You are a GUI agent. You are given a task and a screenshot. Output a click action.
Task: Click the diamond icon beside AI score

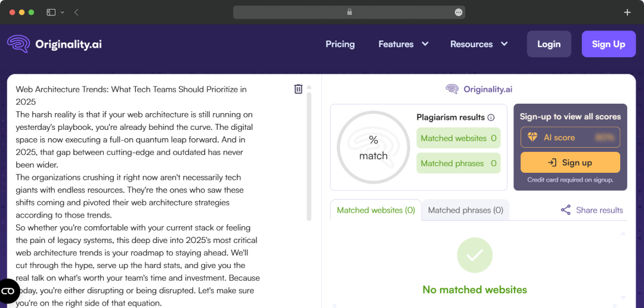point(532,138)
